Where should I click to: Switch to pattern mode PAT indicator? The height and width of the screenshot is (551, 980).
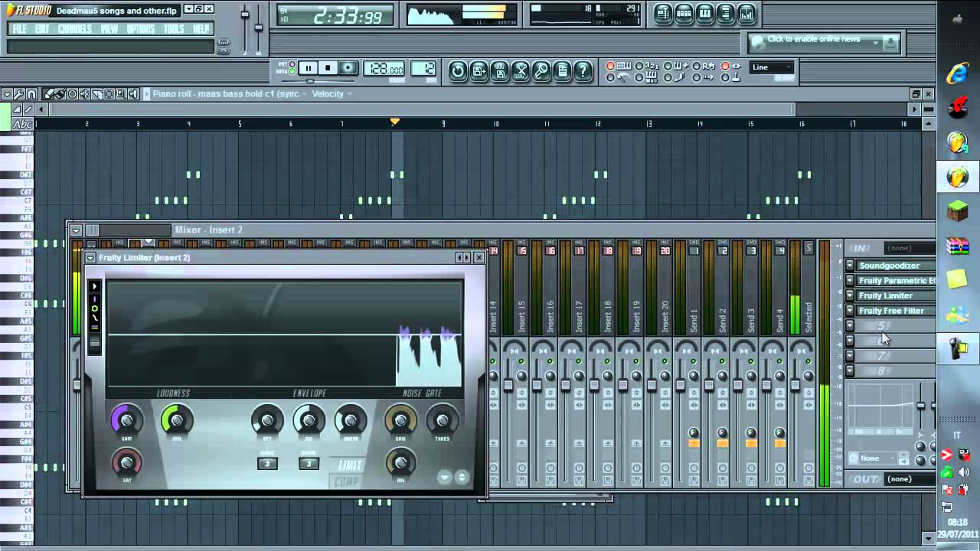[x=292, y=64]
